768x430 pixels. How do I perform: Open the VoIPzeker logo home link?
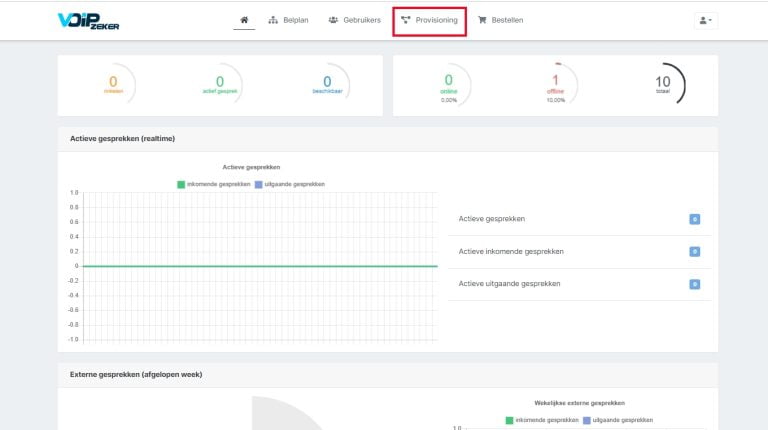click(x=88, y=21)
